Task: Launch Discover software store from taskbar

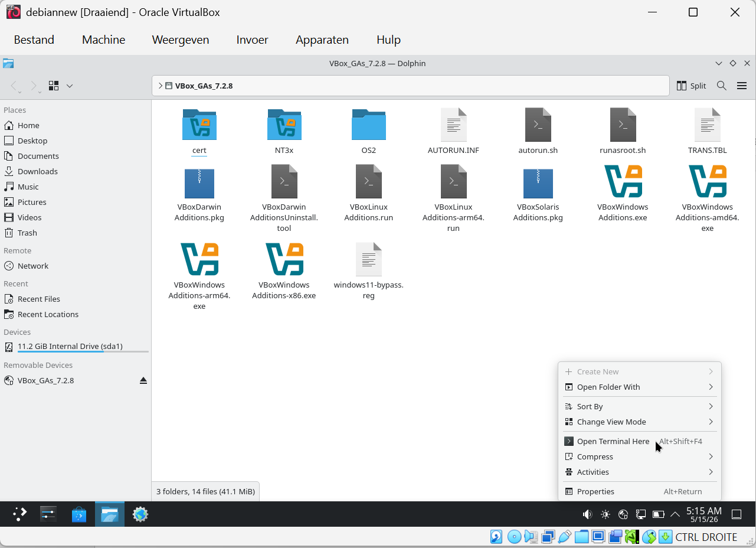Action: click(78, 514)
